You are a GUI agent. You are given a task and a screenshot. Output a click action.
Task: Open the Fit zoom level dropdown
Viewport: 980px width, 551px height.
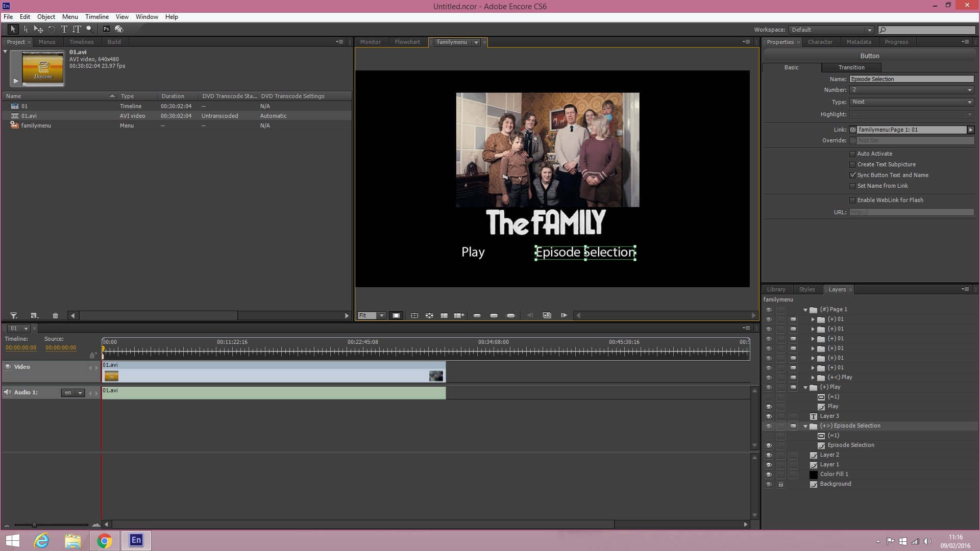(381, 316)
